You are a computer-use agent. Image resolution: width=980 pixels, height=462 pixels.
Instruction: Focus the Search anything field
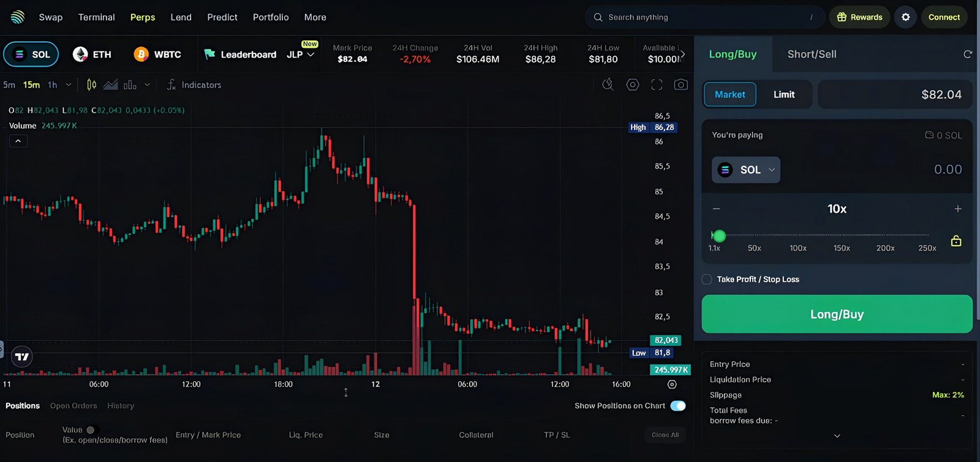[x=705, y=17]
